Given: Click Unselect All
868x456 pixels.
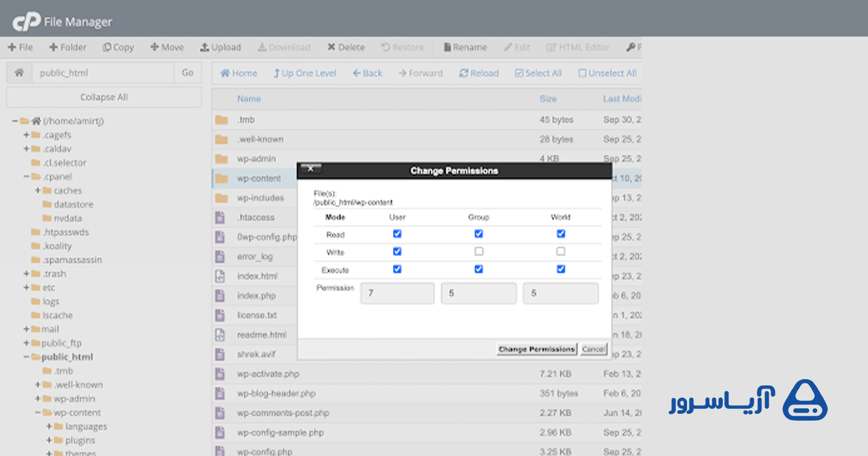Looking at the screenshot, I should tap(608, 73).
